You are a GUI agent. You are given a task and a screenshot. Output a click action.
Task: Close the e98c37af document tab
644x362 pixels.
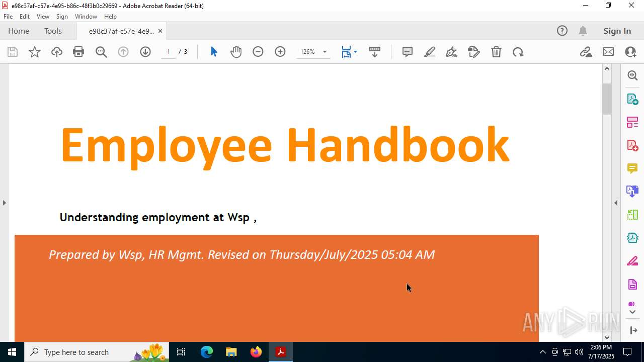pos(160,31)
